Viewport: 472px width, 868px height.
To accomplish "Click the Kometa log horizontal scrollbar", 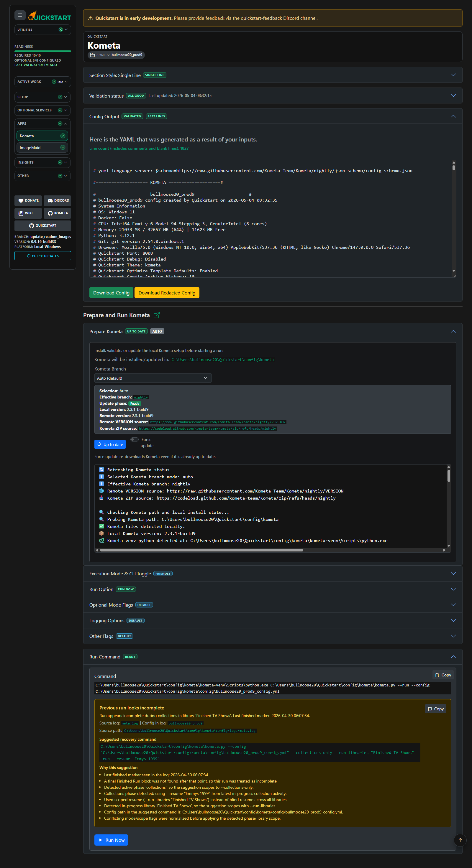I will click(201, 550).
